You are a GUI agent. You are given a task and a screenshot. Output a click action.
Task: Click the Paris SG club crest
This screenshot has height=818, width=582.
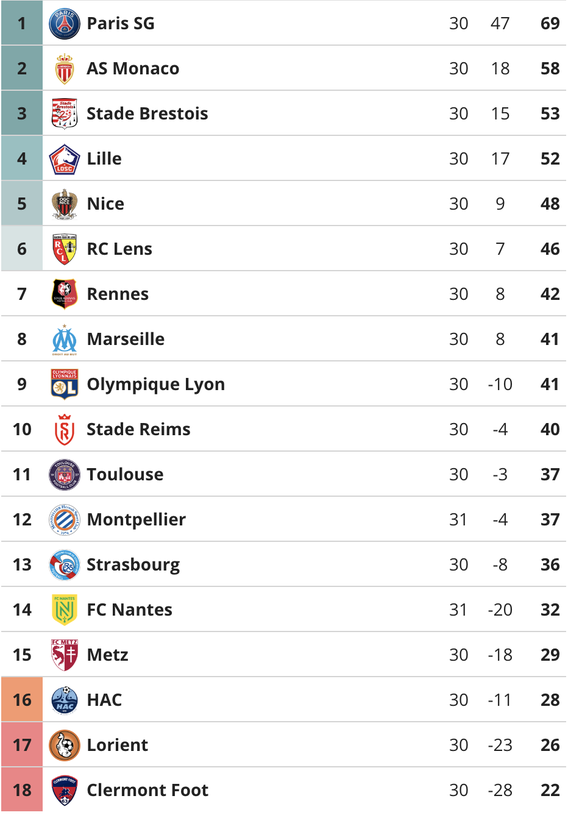64,24
